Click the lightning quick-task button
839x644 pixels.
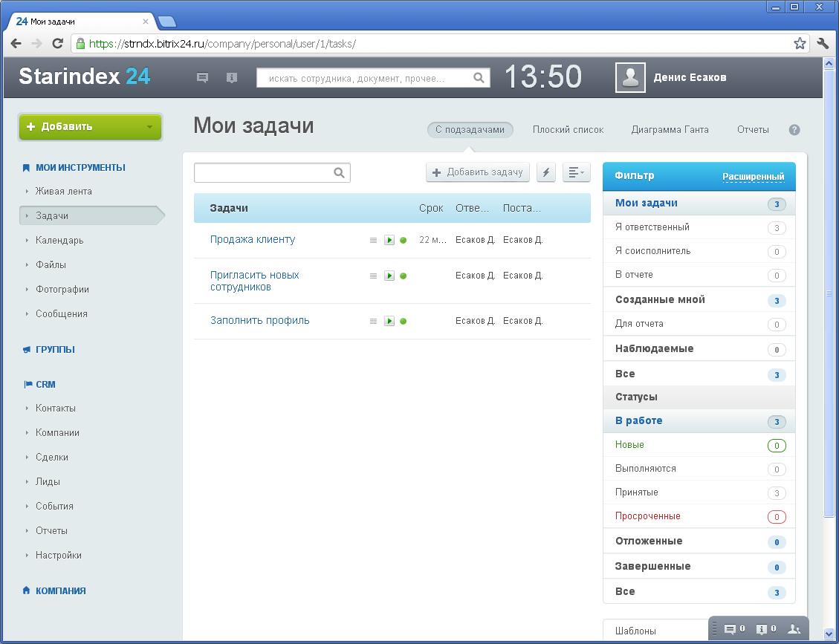(x=545, y=172)
